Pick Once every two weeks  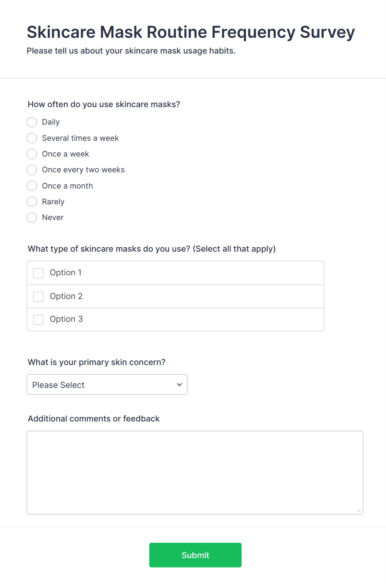click(x=32, y=170)
